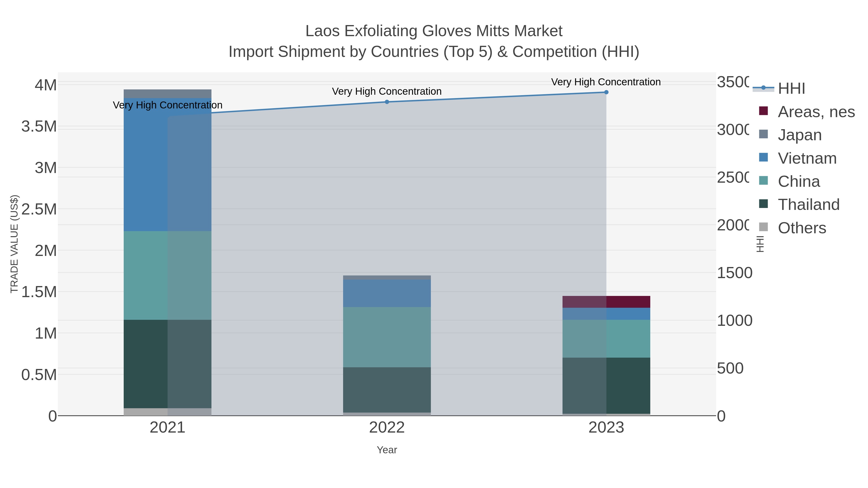The width and height of the screenshot is (868, 488).
Task: Click the chart title Laos Exfoliating Gloves Mitts Market
Action: click(434, 31)
